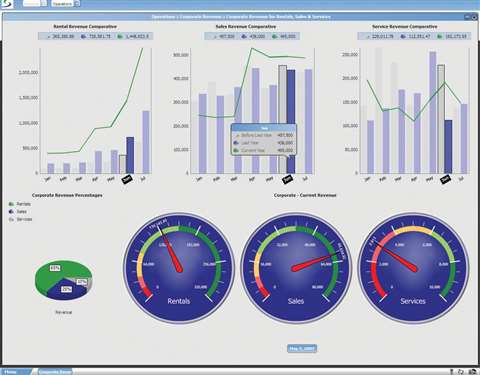
Task: Click the Corporate - Current Revenue heading
Action: pyautogui.click(x=305, y=195)
